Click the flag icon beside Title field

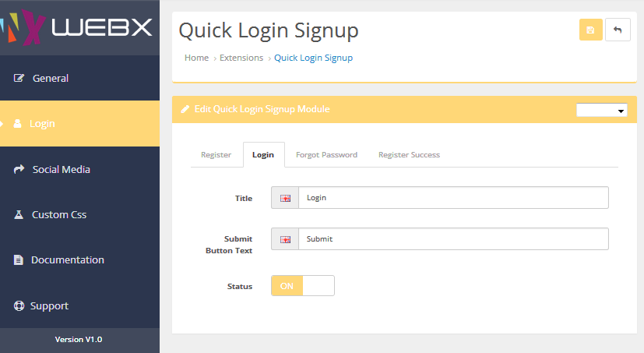click(x=285, y=198)
